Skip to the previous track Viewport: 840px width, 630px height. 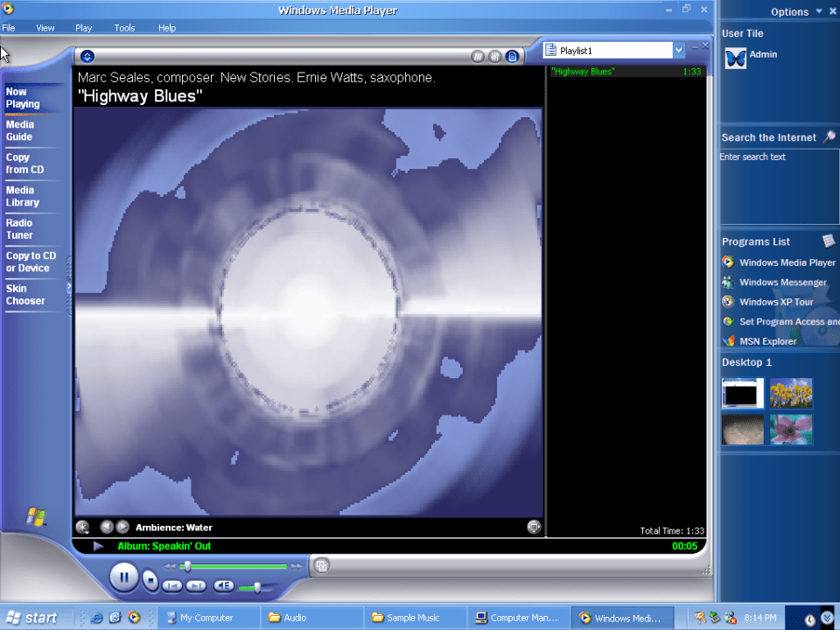coord(173,585)
